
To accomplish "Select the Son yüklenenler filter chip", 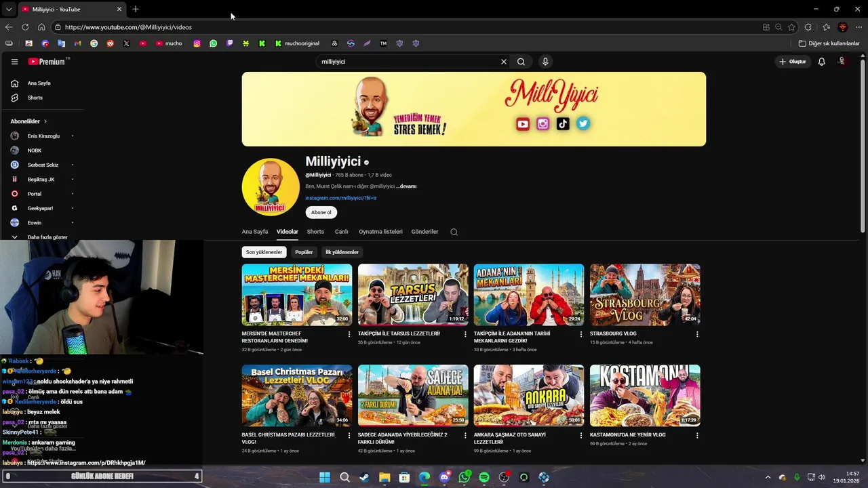I will point(264,252).
